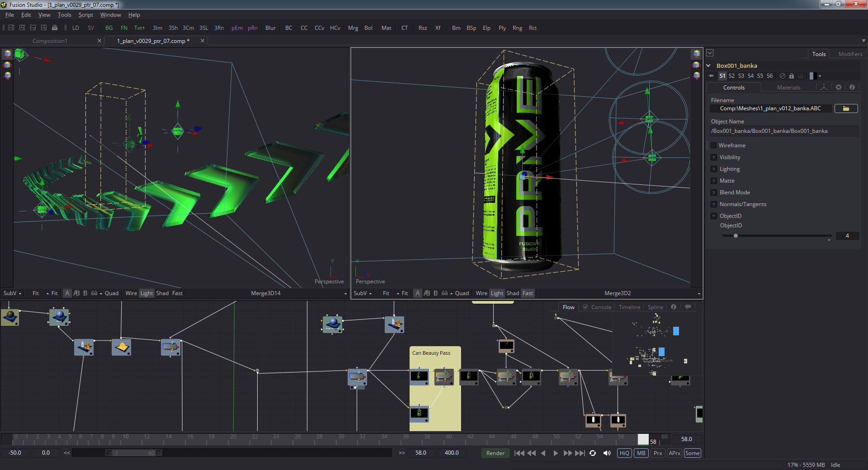Expand the Matte section

714,181
